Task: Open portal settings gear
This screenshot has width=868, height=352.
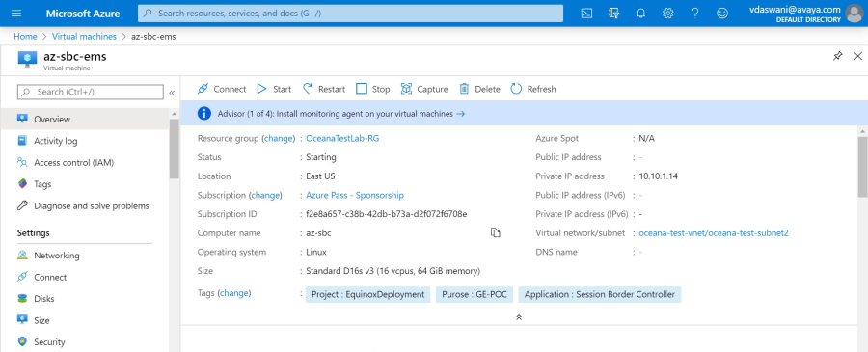Action: (668, 14)
